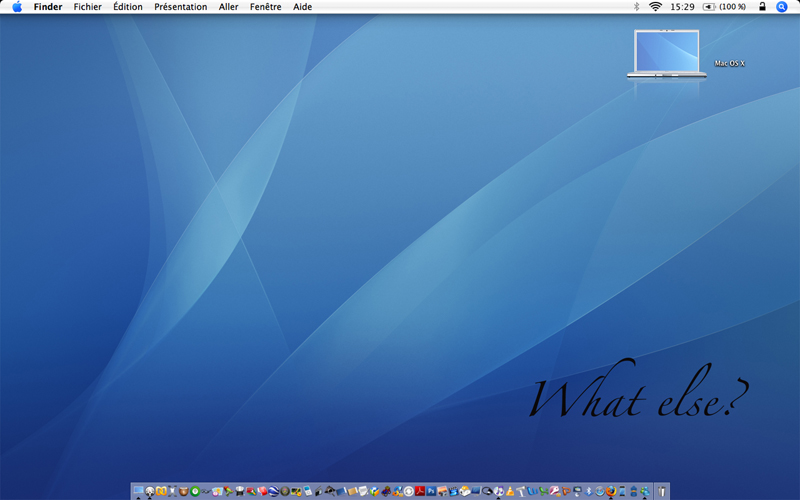Launch MSN Messenger buddies icon in Dock

click(645, 491)
